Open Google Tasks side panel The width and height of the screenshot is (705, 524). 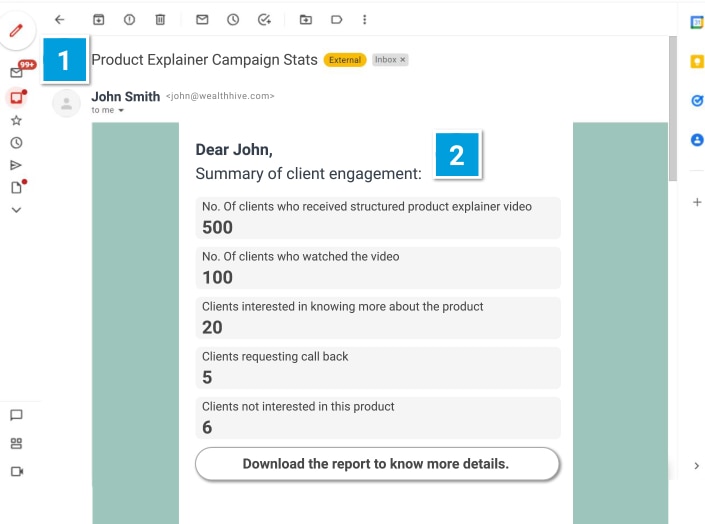697,100
